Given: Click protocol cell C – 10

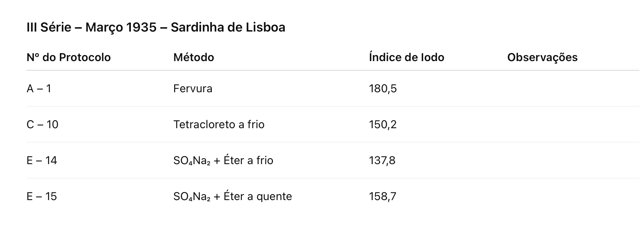Looking at the screenshot, I should click(42, 125).
